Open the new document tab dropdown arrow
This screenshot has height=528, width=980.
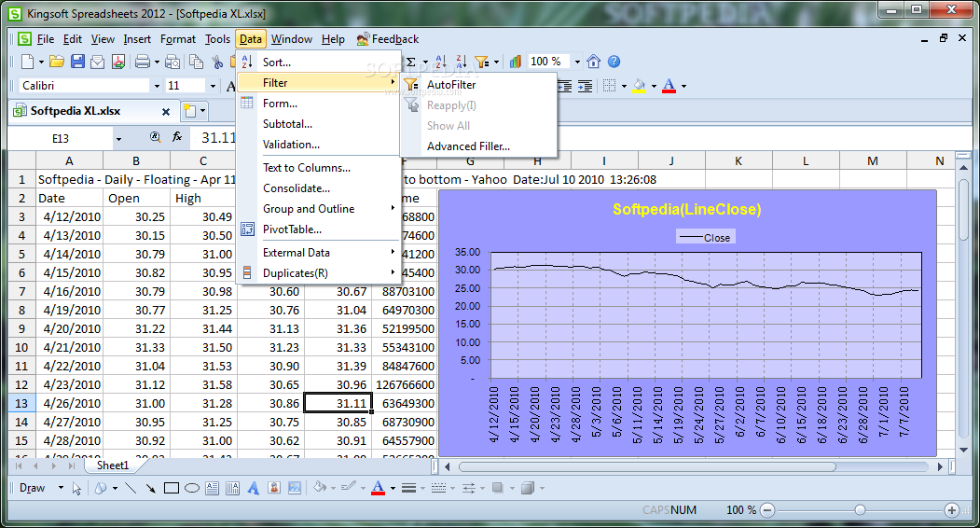(x=202, y=111)
